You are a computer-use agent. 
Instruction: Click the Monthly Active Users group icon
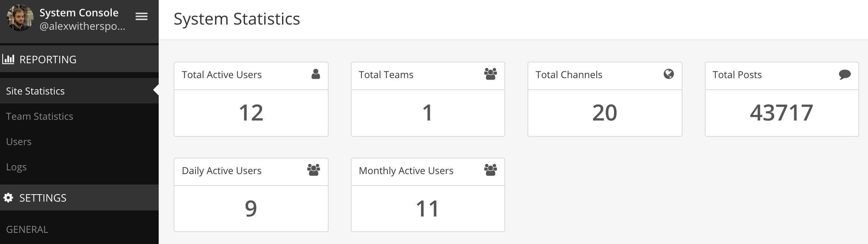coord(490,170)
